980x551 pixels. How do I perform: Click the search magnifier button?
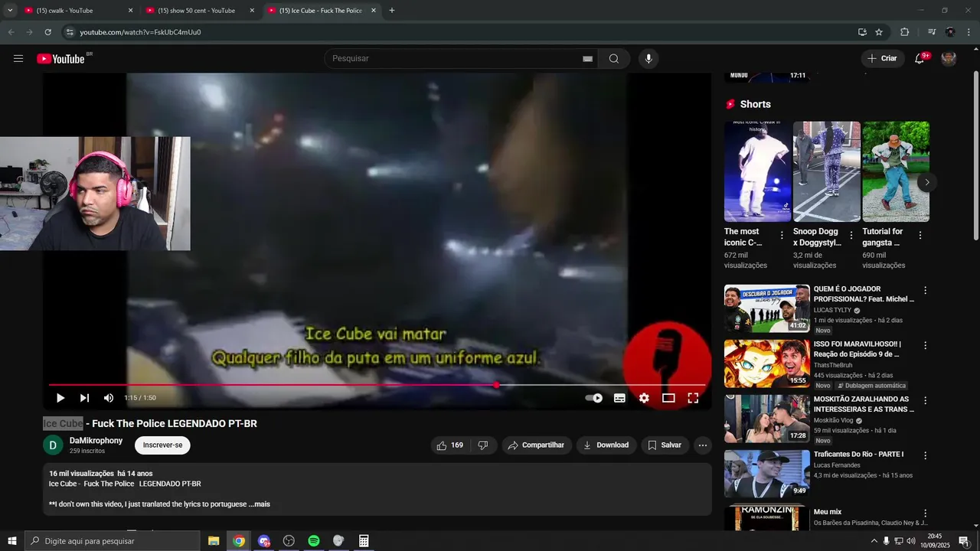[x=614, y=59]
